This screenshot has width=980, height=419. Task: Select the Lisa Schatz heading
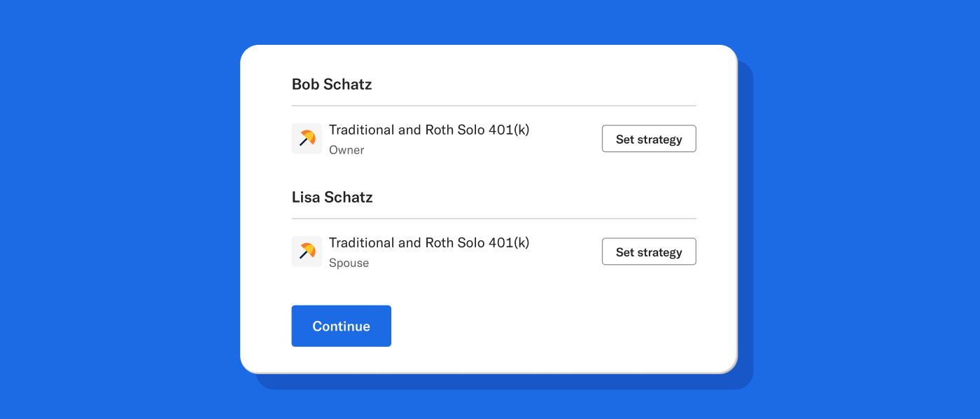(x=332, y=198)
